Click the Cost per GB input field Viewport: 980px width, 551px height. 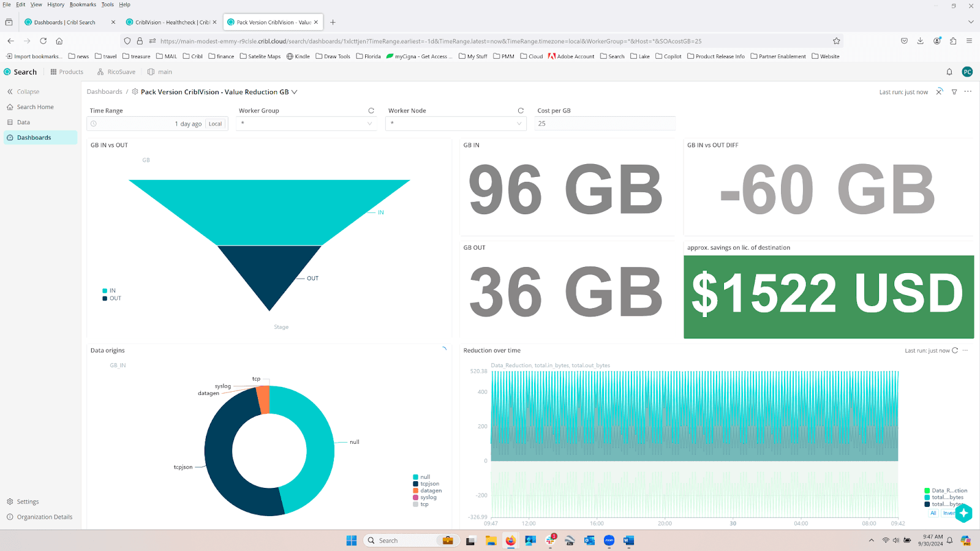pyautogui.click(x=605, y=124)
